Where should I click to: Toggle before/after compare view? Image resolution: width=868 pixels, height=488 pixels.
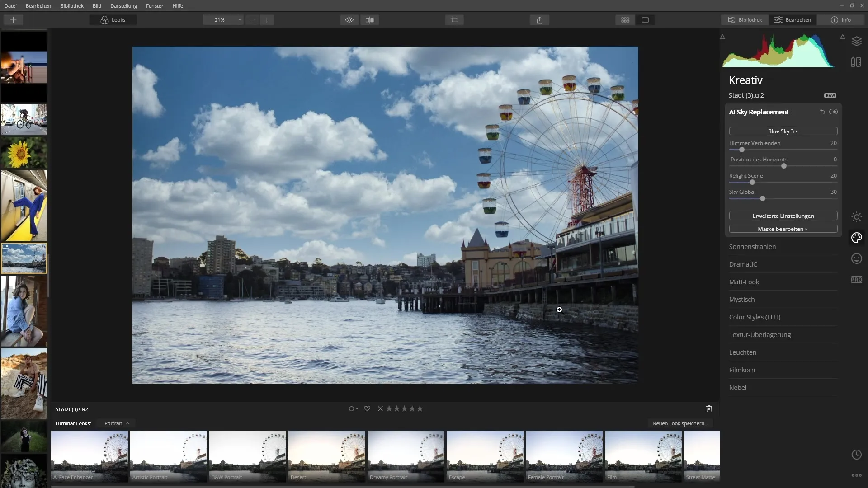pyautogui.click(x=369, y=20)
